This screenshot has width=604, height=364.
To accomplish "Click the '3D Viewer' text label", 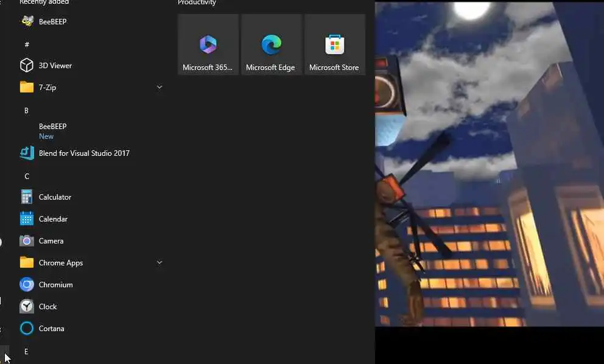I will point(55,66).
